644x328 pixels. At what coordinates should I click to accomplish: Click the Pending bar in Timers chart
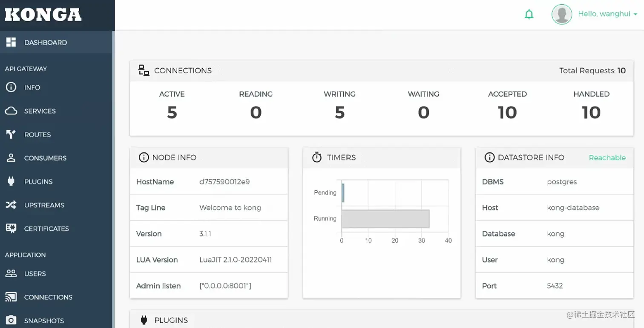click(343, 193)
